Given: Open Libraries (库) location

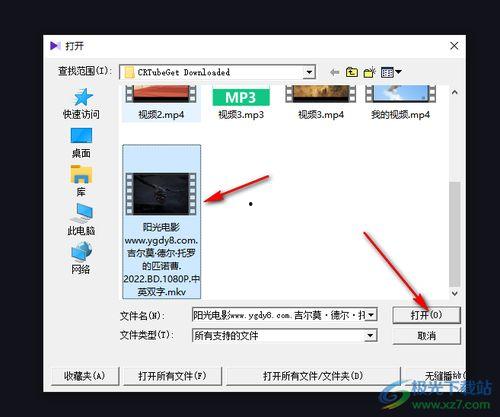Looking at the screenshot, I should click(x=81, y=181).
